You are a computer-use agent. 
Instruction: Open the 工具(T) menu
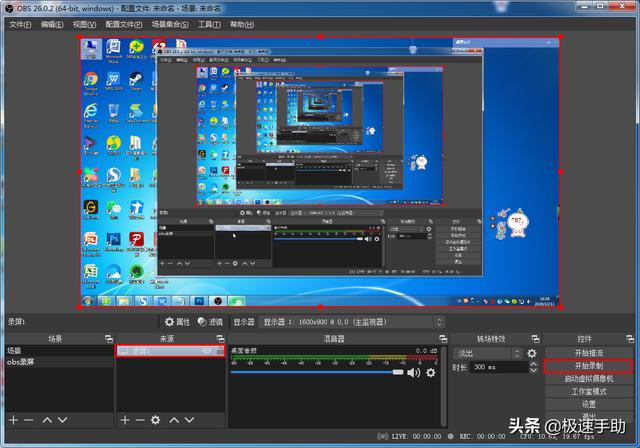(209, 24)
